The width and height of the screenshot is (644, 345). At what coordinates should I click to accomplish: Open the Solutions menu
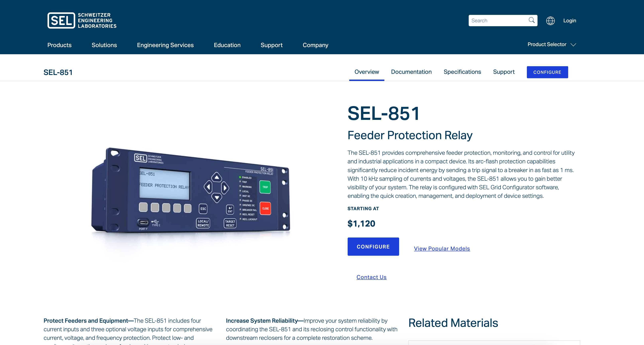point(104,45)
